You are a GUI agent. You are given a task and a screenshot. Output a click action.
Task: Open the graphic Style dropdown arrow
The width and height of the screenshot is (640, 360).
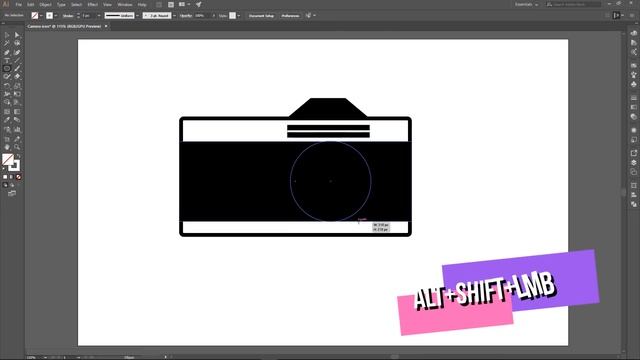tap(239, 16)
